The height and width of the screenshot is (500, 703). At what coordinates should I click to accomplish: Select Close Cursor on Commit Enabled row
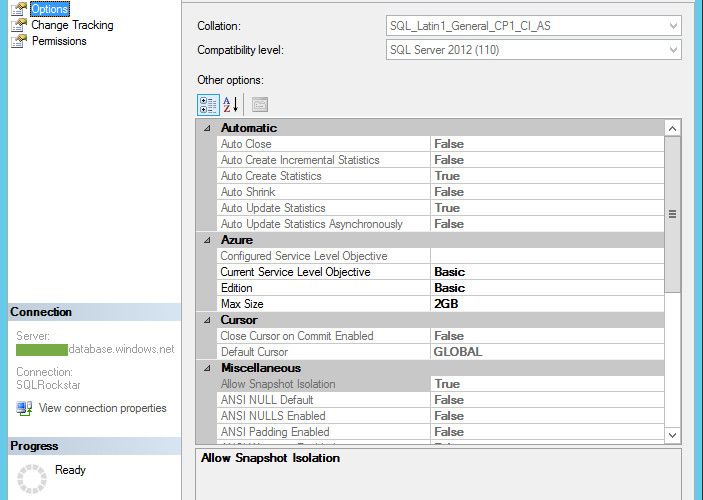point(440,336)
